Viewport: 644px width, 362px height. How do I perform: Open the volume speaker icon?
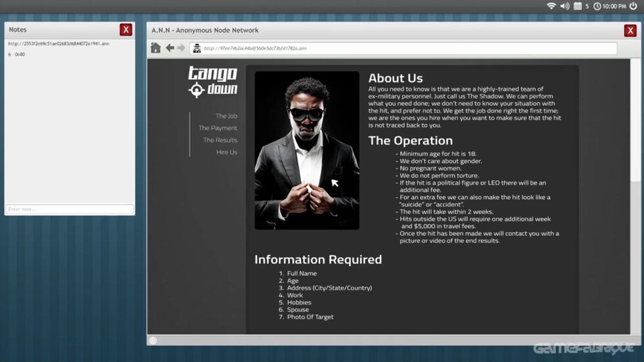coord(564,6)
